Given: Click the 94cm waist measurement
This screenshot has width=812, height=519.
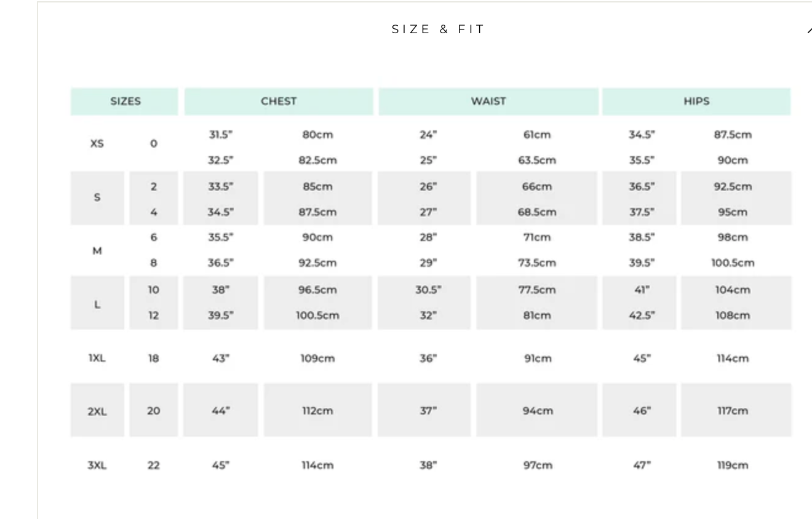Looking at the screenshot, I should (537, 411).
